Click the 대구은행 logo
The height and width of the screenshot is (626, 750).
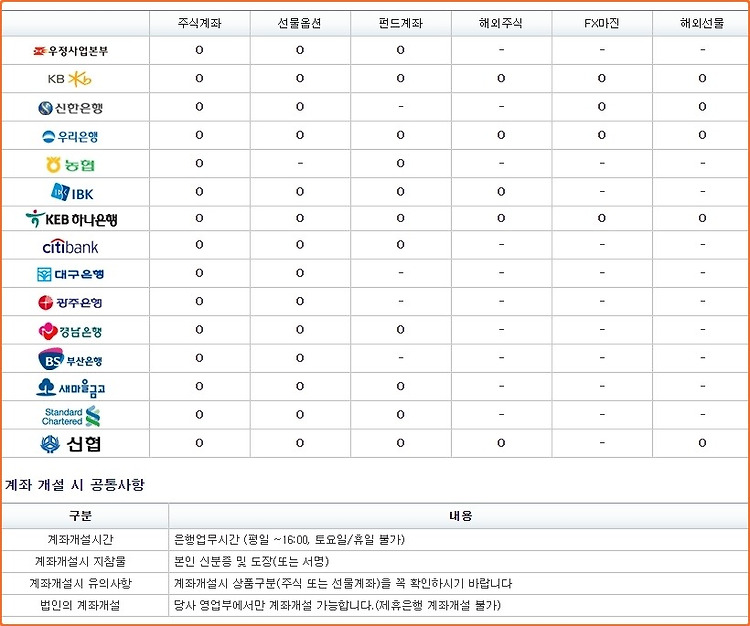coord(70,274)
